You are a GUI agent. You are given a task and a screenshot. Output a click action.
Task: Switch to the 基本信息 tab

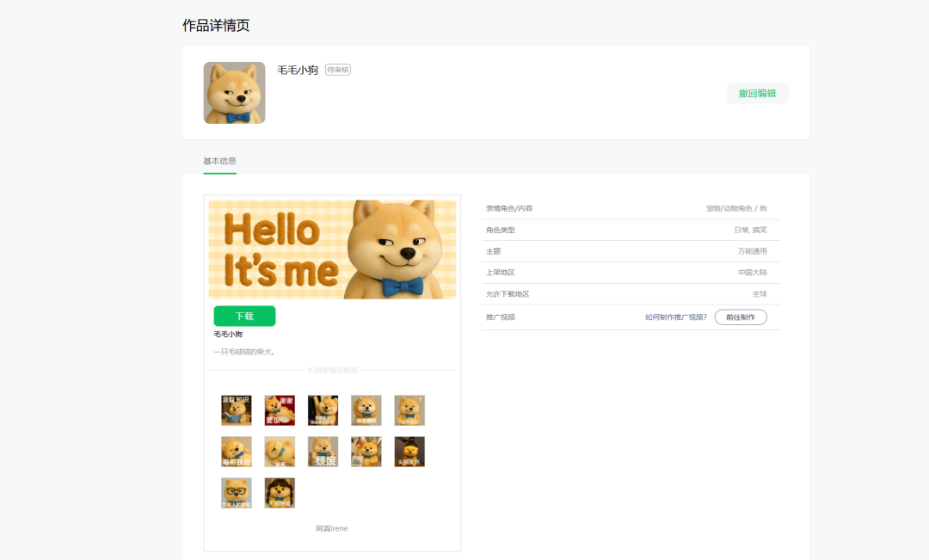[219, 161]
